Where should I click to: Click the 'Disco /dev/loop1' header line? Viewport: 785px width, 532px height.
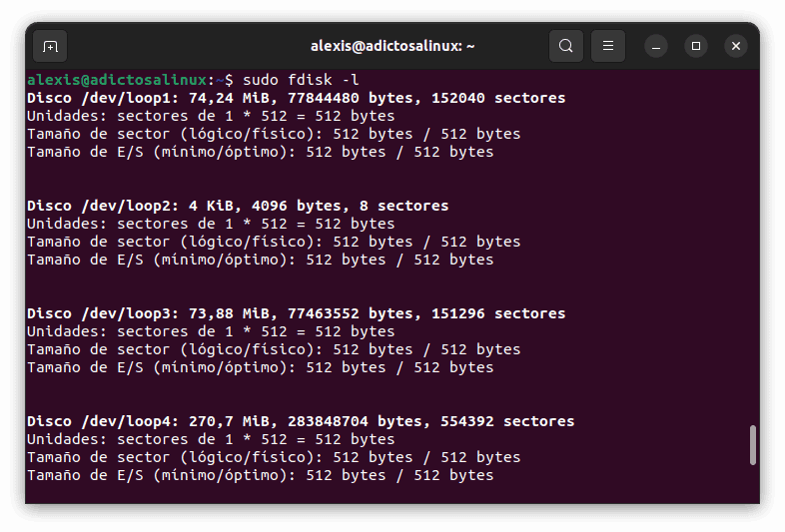pyautogui.click(x=296, y=98)
